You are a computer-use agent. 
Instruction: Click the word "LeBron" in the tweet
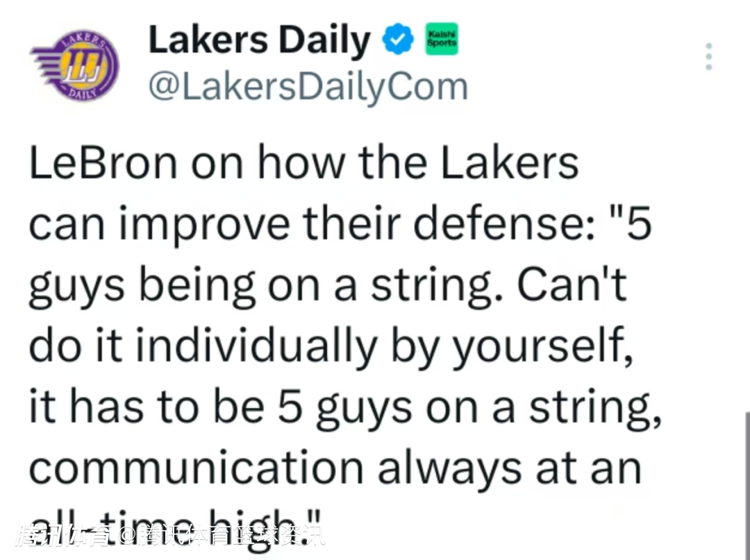tap(103, 165)
